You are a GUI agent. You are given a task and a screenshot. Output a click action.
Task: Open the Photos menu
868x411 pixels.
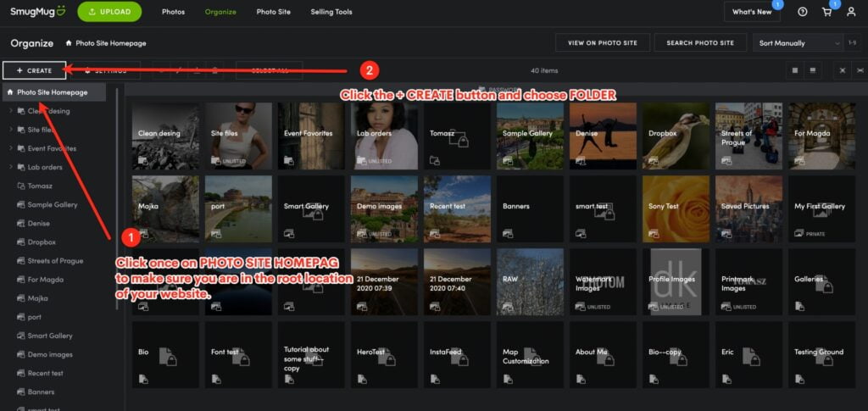click(173, 12)
